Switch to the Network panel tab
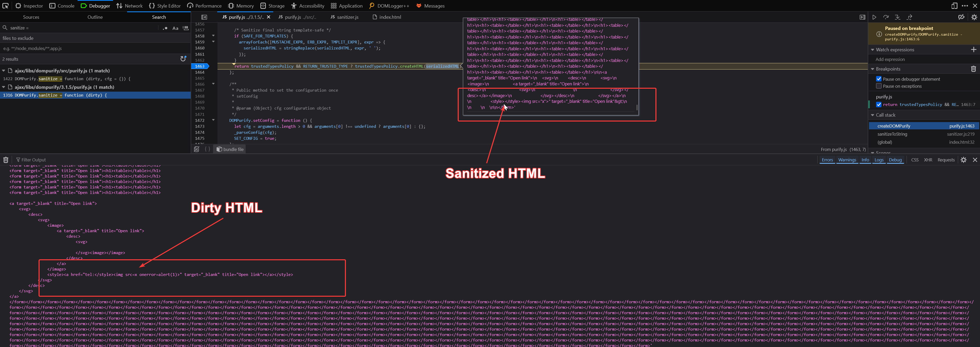Viewport: 980px width, 347px height. pyautogui.click(x=129, y=6)
